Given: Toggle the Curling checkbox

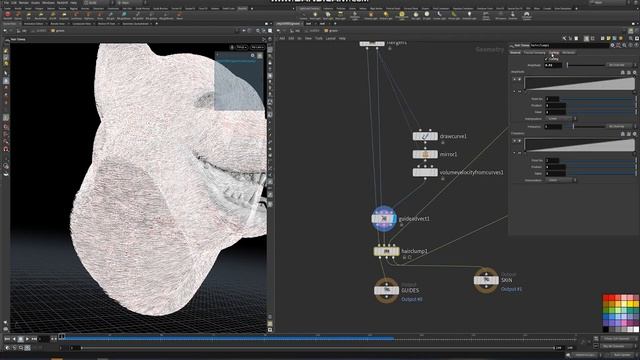Looking at the screenshot, I should (x=547, y=59).
